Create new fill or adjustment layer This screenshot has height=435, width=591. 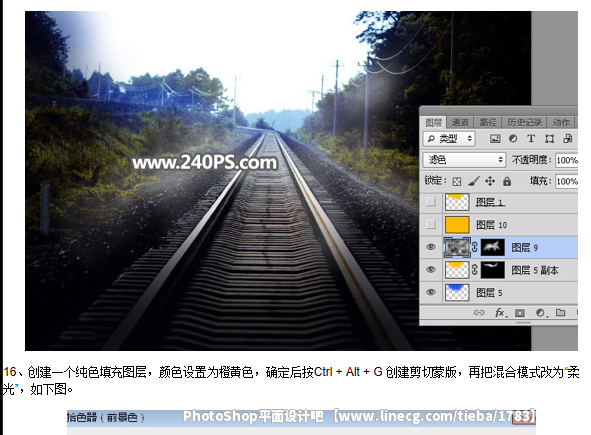[x=541, y=313]
